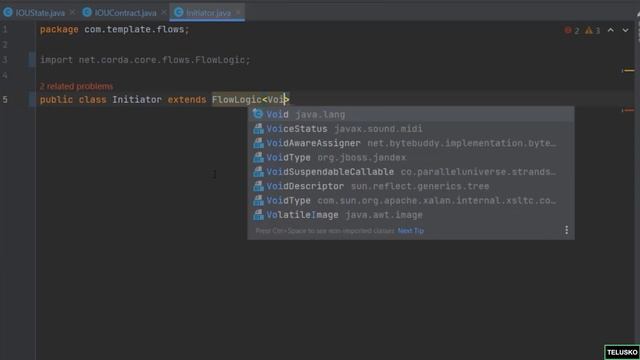Screen dimensions: 640x360
Task: Choose VoiceStatus javax.sound.midi suggestion
Action: (x=411, y=129)
